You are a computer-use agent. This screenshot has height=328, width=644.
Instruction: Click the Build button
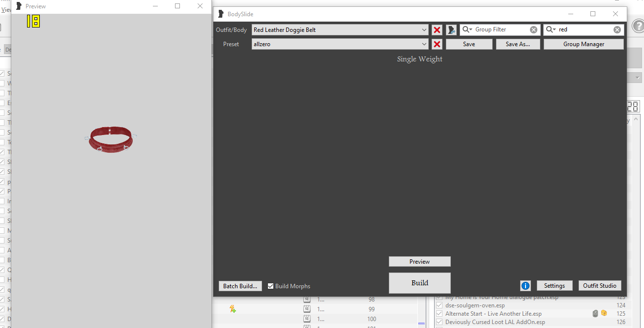pos(419,283)
